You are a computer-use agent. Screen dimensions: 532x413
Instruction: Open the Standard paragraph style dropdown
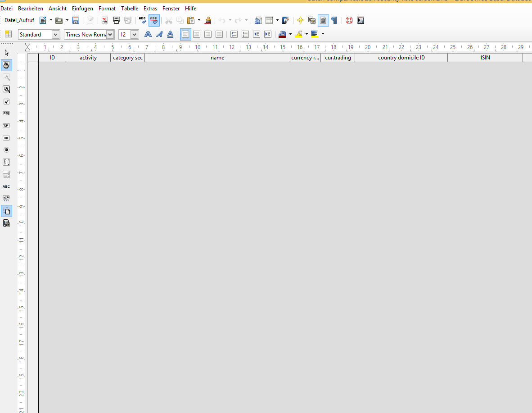click(55, 34)
